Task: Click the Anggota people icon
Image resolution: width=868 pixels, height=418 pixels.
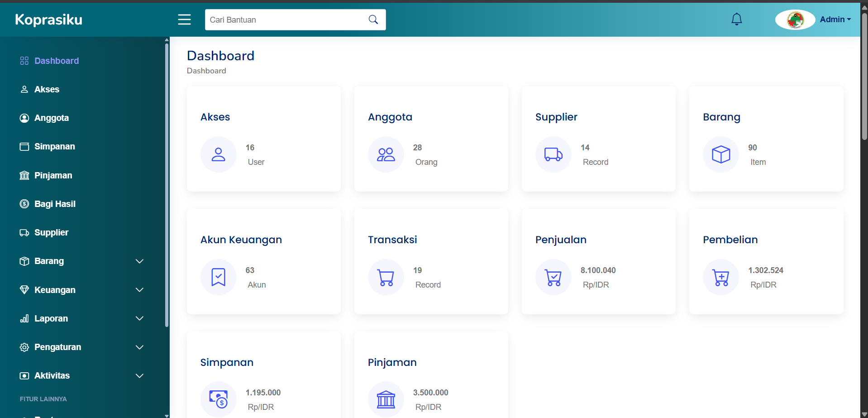Action: pyautogui.click(x=386, y=154)
